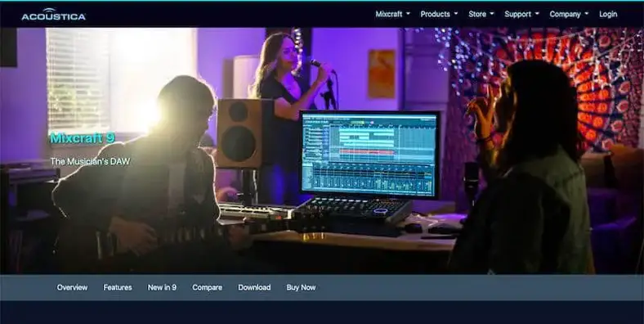Screen dimensions: 644x324
Task: Open the Mixcraft dropdown menu
Action: coord(392,14)
